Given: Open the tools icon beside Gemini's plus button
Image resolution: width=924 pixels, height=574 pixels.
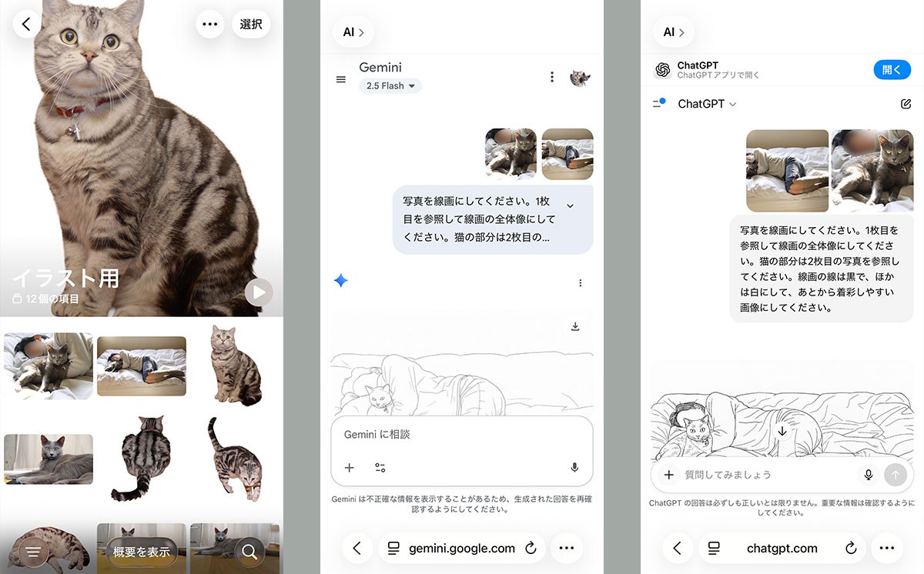Looking at the screenshot, I should pyautogui.click(x=382, y=467).
